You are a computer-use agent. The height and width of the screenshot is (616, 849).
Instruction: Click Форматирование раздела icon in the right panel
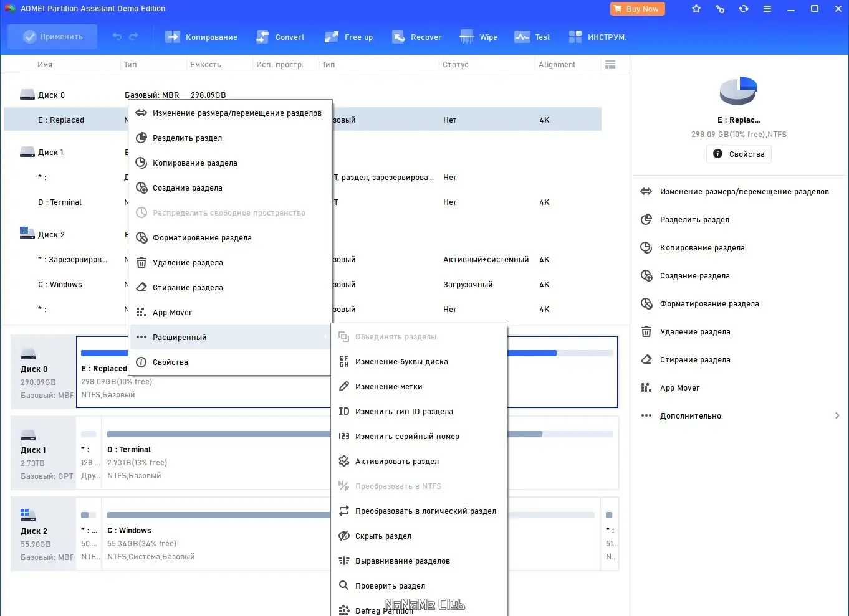point(646,303)
